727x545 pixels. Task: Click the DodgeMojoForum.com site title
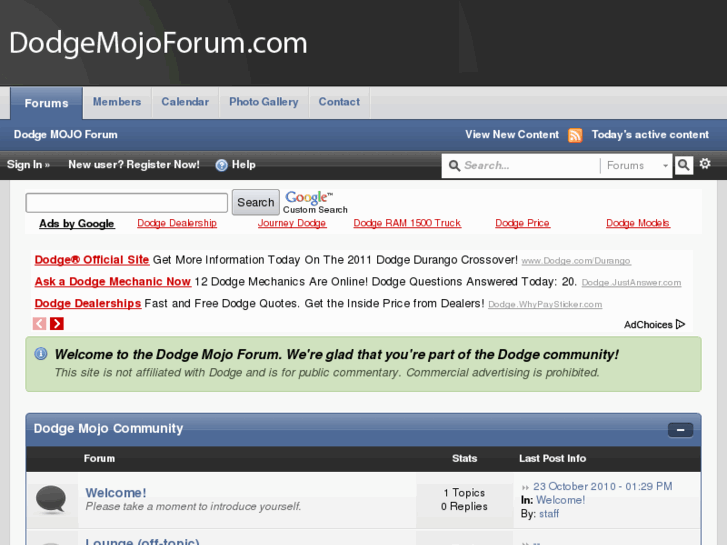pyautogui.click(x=158, y=43)
